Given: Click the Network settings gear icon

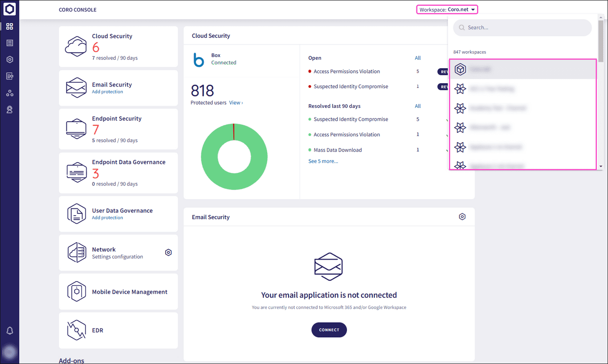Looking at the screenshot, I should [x=168, y=253].
